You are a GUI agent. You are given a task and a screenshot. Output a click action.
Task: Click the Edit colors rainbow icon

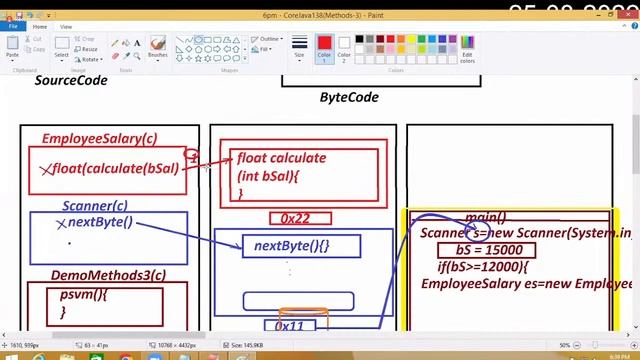(467, 43)
